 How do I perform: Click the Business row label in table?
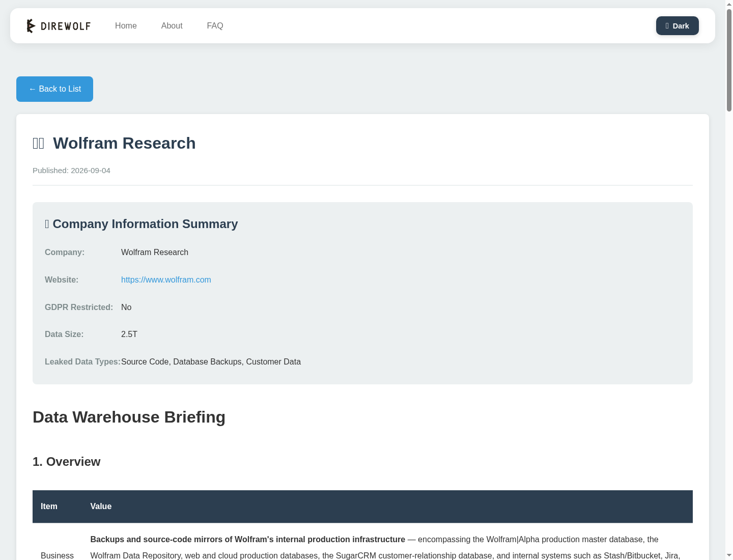pyautogui.click(x=57, y=555)
